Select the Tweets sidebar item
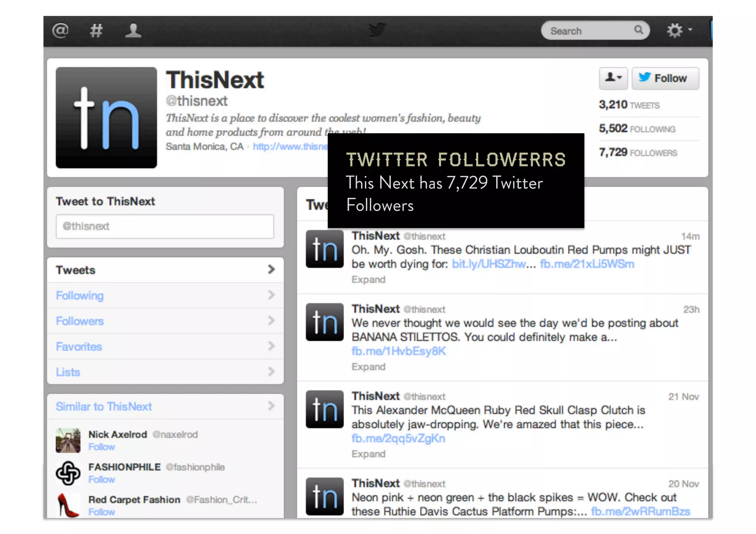 click(76, 270)
